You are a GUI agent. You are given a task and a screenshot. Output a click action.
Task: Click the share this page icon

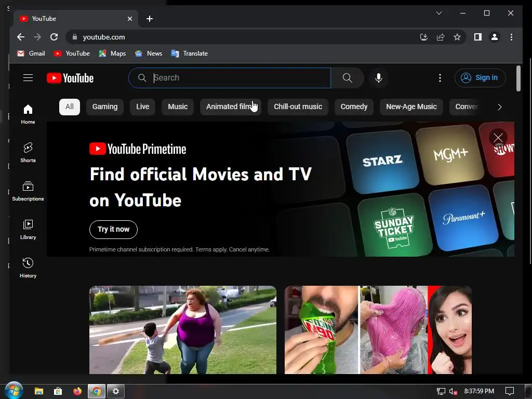click(x=441, y=37)
